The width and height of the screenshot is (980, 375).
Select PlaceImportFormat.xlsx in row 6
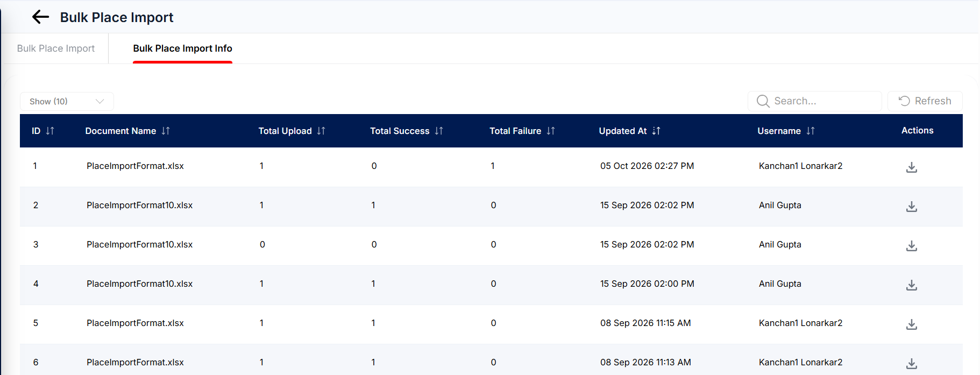135,362
